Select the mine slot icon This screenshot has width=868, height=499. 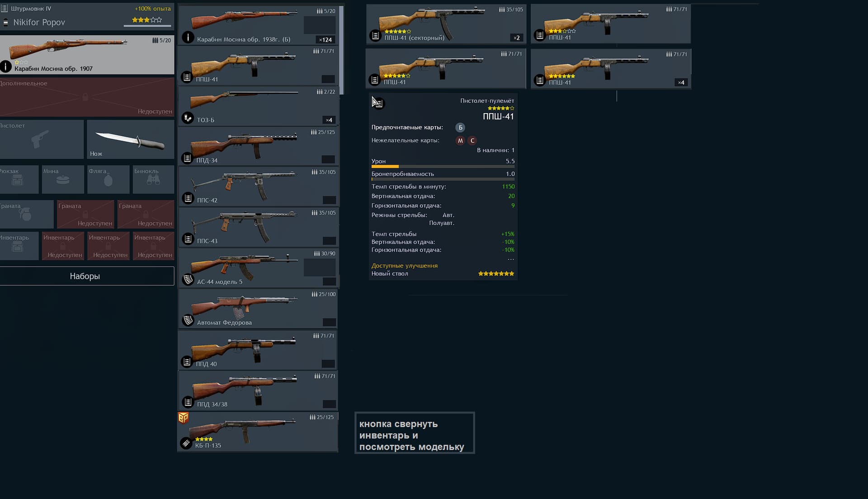[x=63, y=180]
